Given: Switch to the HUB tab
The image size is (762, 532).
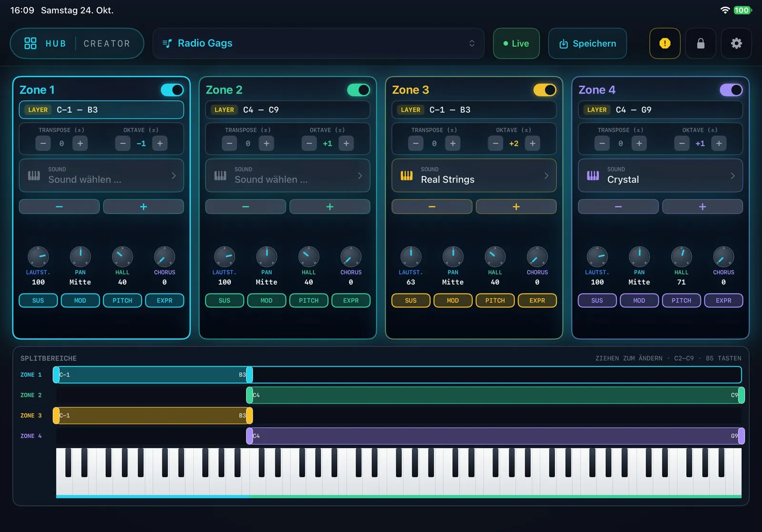Looking at the screenshot, I should click(x=56, y=43).
